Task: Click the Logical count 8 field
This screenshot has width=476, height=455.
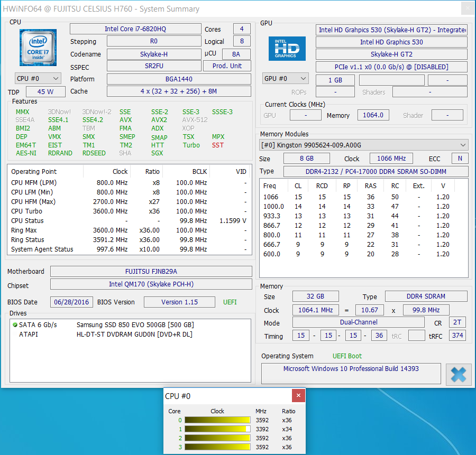Action: coord(242,41)
